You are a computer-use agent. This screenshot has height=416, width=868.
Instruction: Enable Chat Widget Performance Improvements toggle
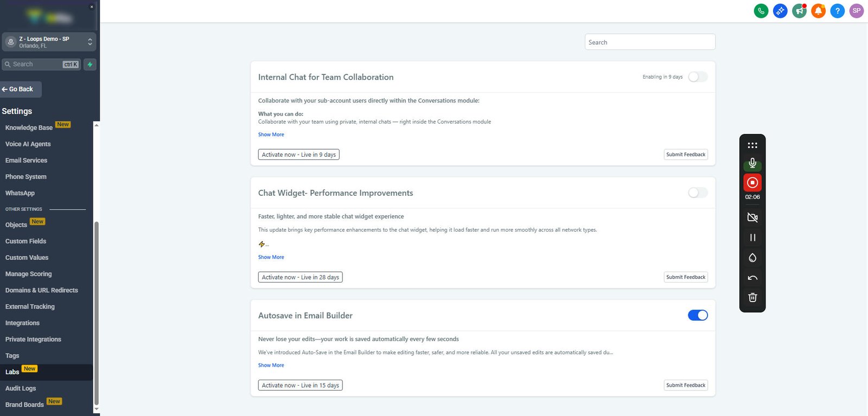point(698,193)
